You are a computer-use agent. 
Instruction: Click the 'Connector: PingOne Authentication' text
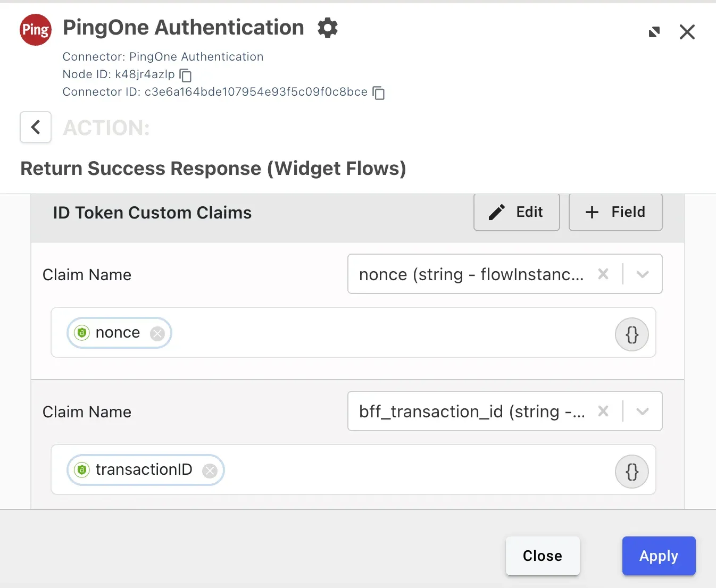[x=163, y=57]
